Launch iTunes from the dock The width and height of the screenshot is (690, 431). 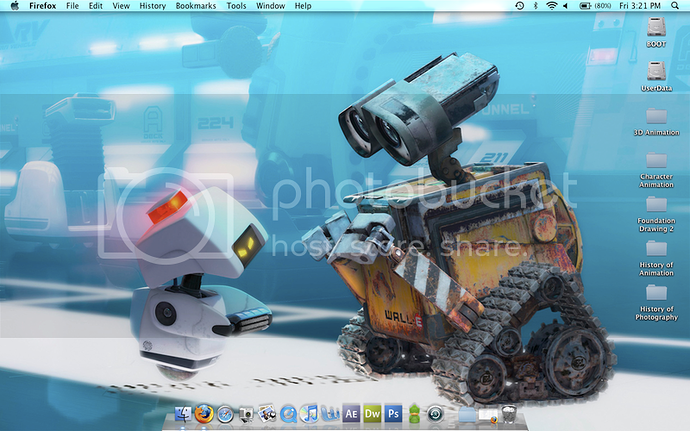[x=309, y=413]
